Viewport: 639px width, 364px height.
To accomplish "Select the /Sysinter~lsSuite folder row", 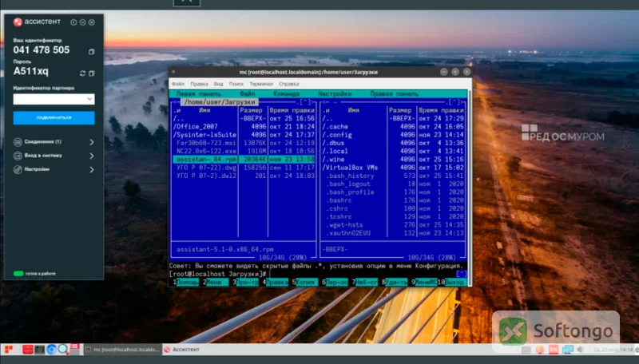I will 244,135.
